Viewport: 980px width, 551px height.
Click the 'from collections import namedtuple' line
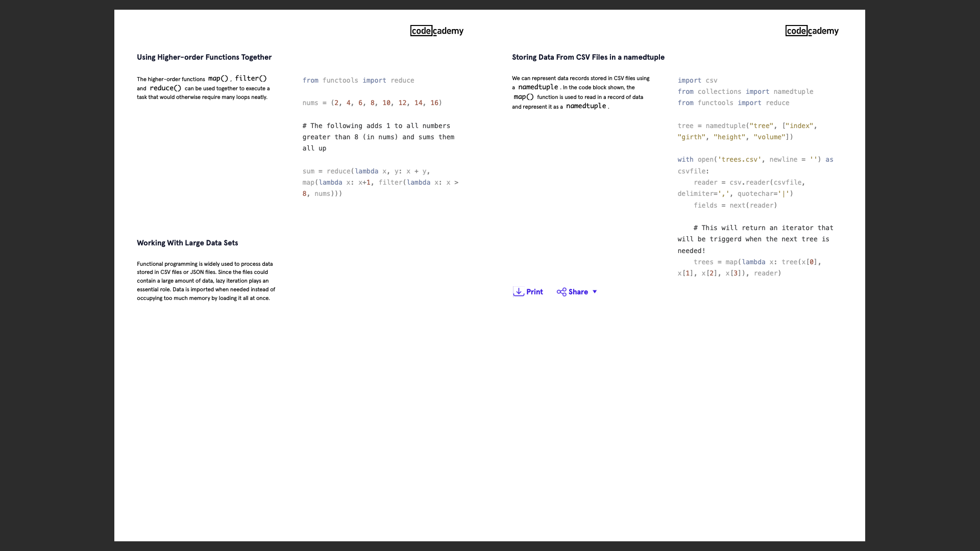[x=745, y=92]
